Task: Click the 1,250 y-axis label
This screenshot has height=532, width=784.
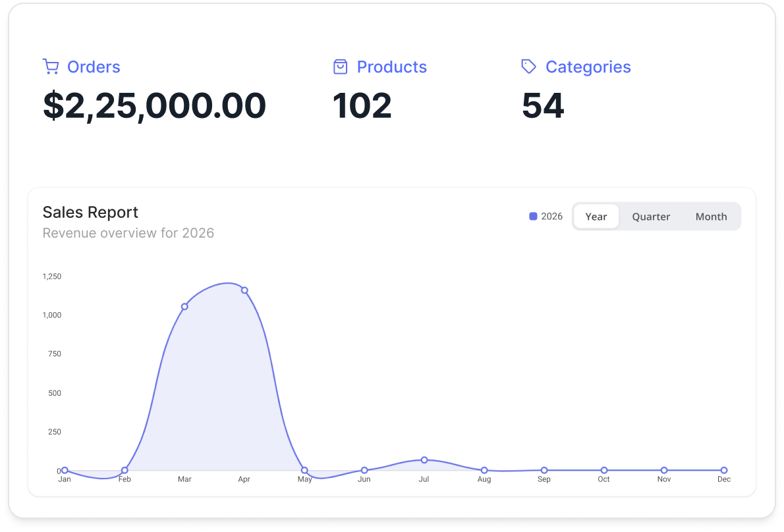Action: pyautogui.click(x=52, y=277)
